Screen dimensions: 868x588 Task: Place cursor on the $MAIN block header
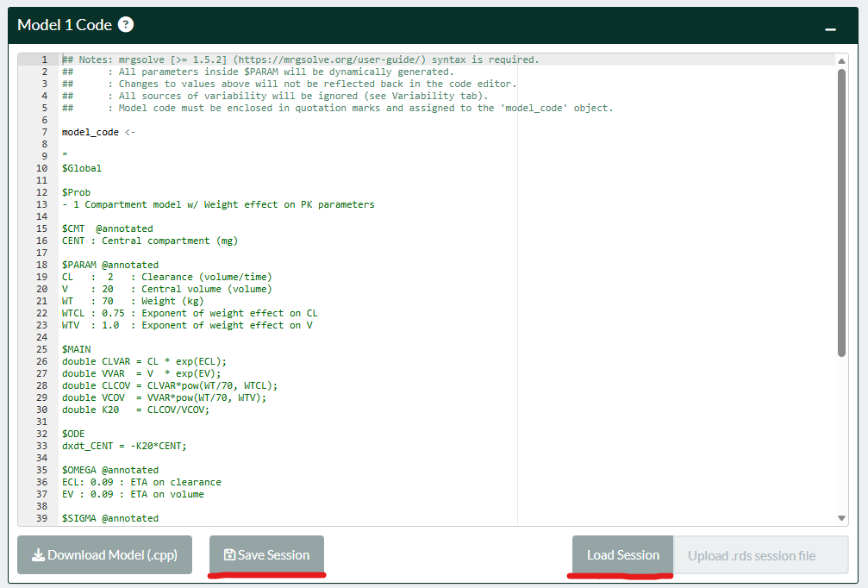click(76, 349)
